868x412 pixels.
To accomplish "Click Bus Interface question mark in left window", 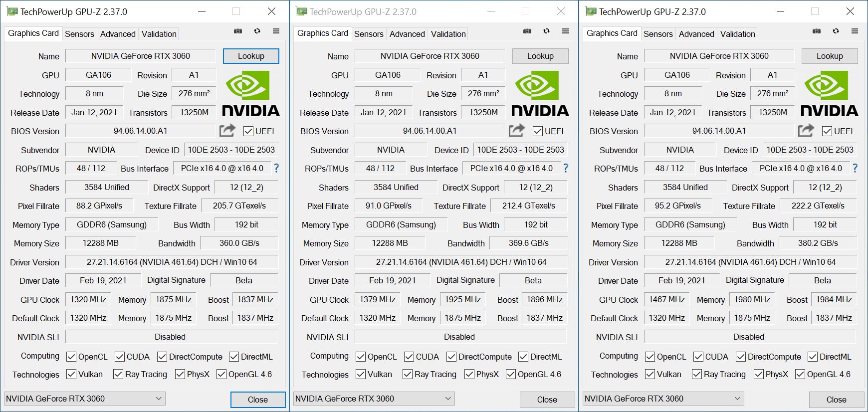I will [276, 168].
